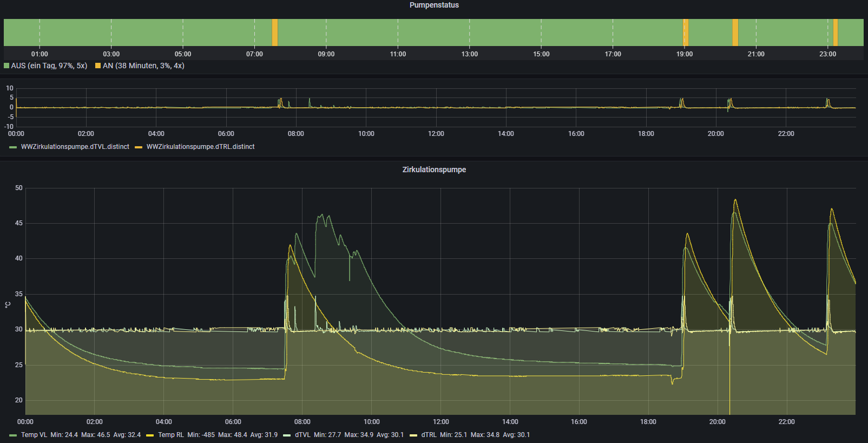This screenshot has width=868, height=443.
Task: Toggle the AN (38 Minuten) legend entry
Action: 143,66
